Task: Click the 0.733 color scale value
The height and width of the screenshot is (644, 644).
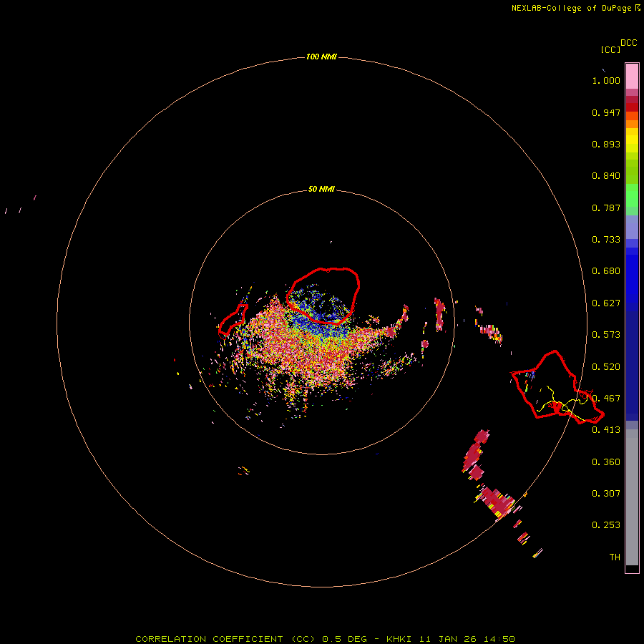Action: tap(606, 240)
